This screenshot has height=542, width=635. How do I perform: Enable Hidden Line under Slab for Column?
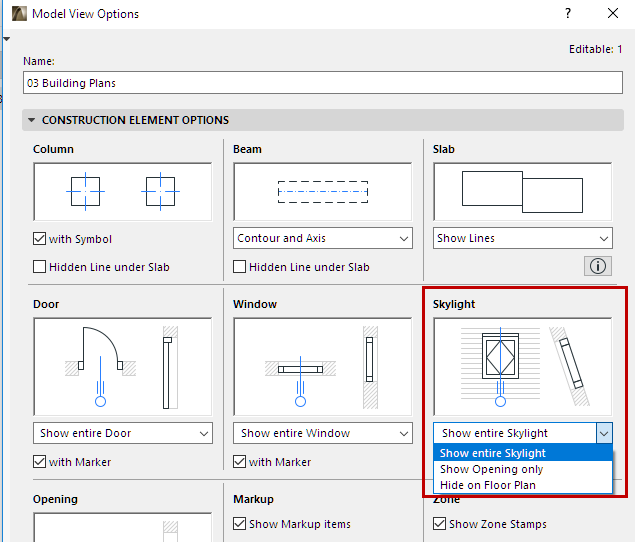40,267
